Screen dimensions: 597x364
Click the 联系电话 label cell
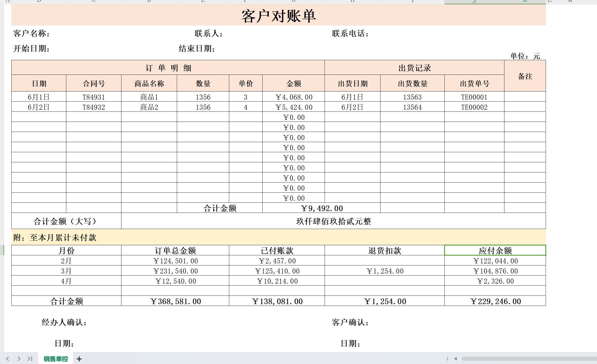coord(350,33)
